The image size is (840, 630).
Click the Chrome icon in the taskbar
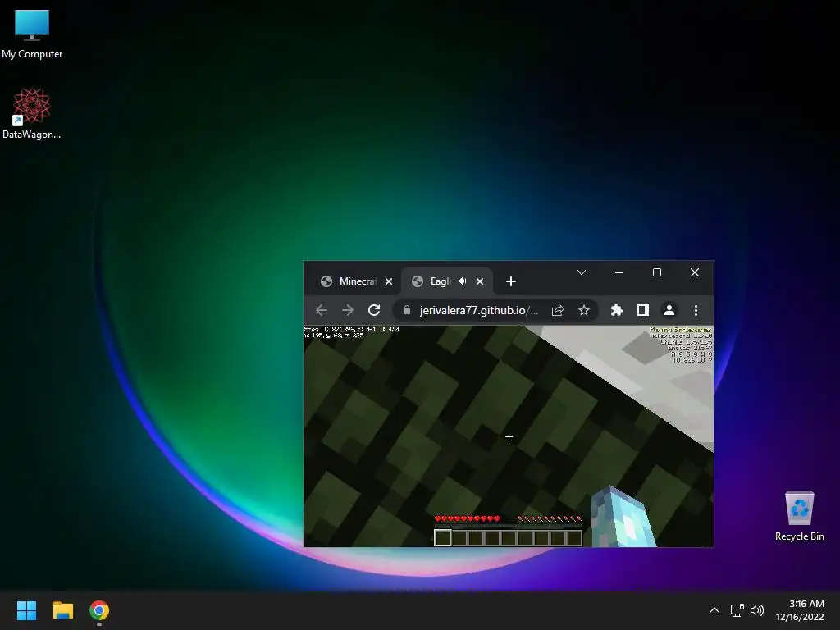(x=99, y=610)
